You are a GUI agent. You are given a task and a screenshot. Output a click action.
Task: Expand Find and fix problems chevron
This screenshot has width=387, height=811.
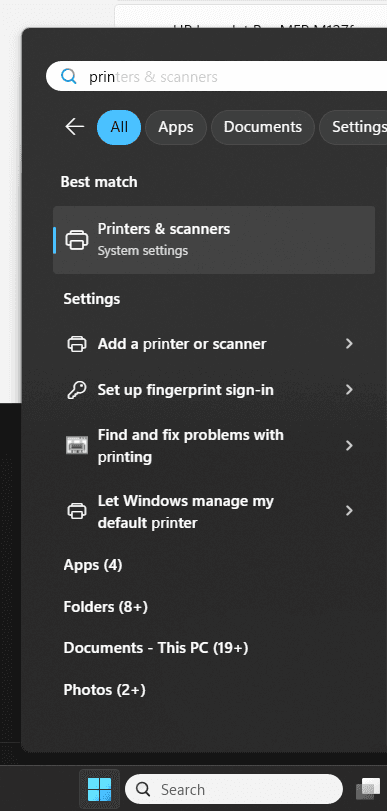(x=349, y=445)
